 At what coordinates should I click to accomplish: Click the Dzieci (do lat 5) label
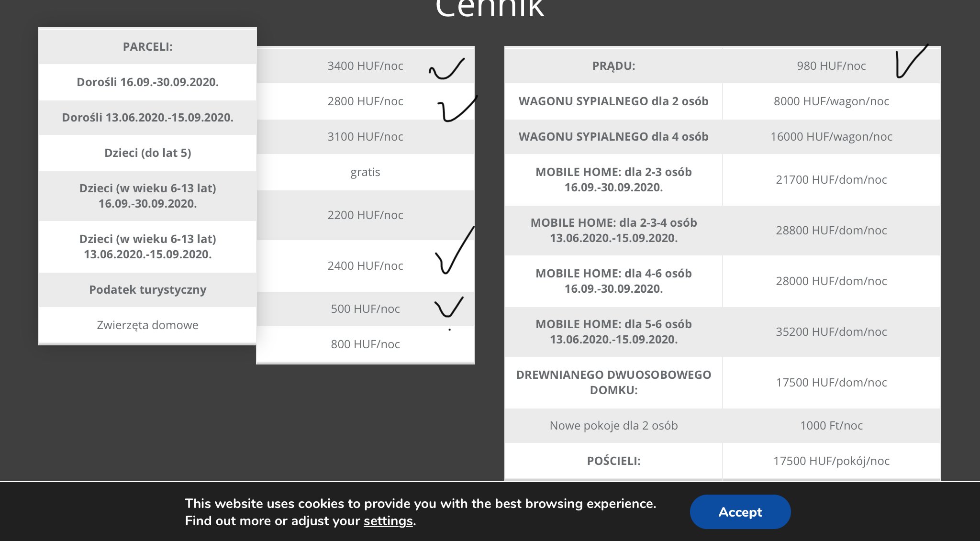[147, 153]
